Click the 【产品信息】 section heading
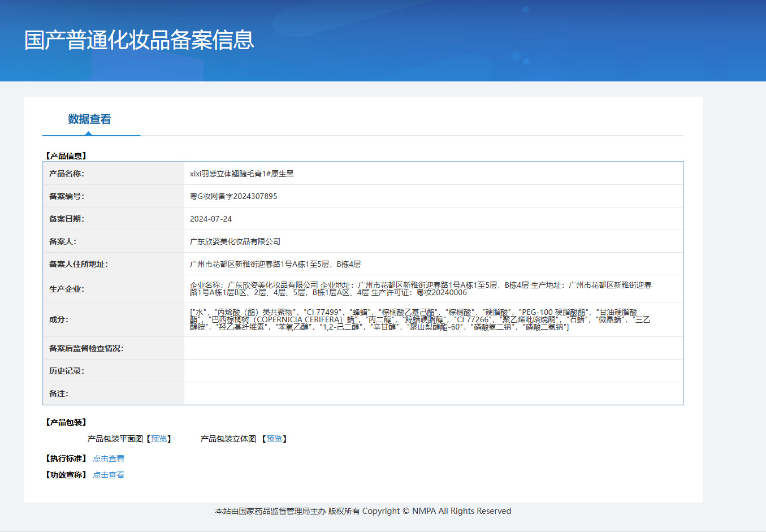The height and width of the screenshot is (532, 766). point(66,156)
